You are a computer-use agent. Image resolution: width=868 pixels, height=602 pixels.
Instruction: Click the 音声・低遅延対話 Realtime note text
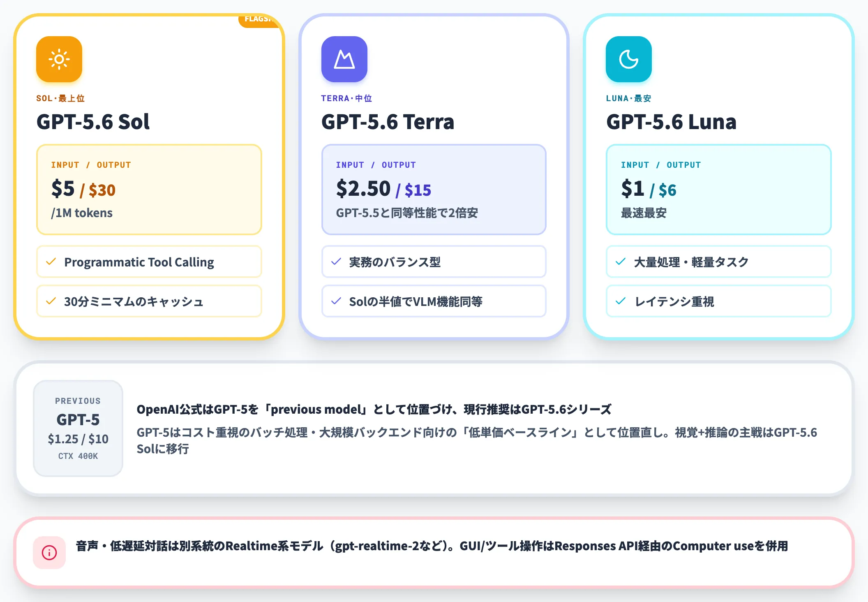(x=432, y=546)
